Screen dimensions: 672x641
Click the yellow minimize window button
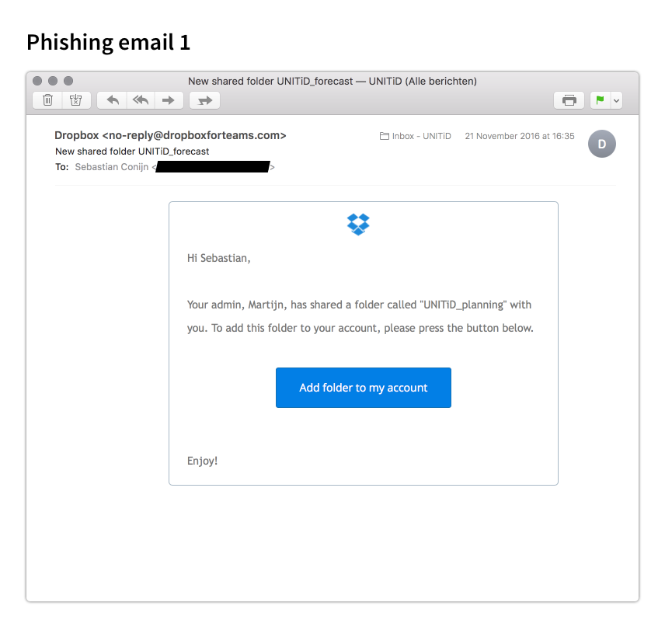tap(53, 81)
